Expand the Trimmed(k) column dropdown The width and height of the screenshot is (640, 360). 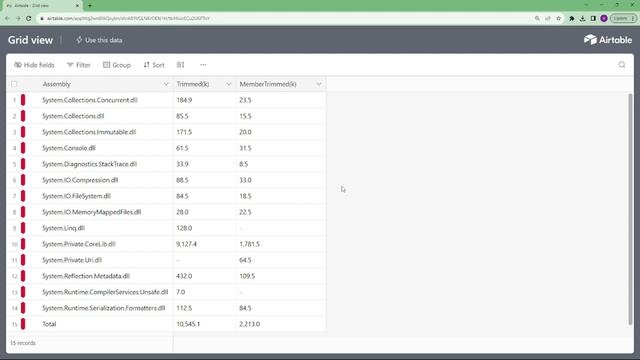click(x=229, y=84)
